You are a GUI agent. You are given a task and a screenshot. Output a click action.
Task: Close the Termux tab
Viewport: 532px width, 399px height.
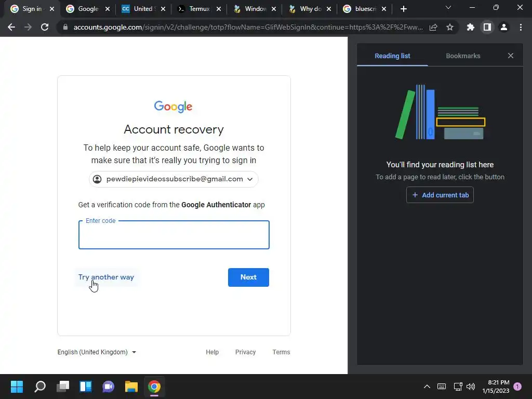tap(219, 9)
